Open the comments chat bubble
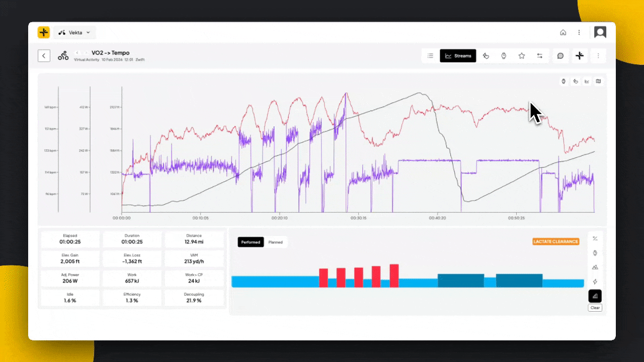This screenshot has height=362, width=644. [560, 56]
